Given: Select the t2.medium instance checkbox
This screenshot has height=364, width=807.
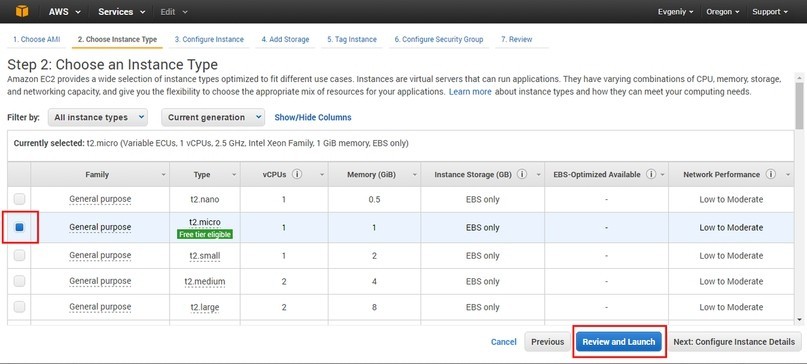Looking at the screenshot, I should pyautogui.click(x=19, y=281).
